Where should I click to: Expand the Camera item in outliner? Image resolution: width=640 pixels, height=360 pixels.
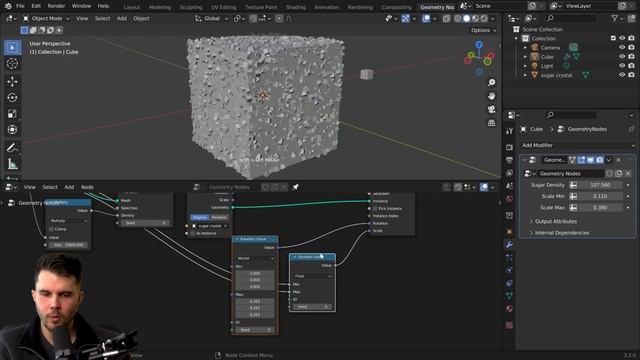525,47
